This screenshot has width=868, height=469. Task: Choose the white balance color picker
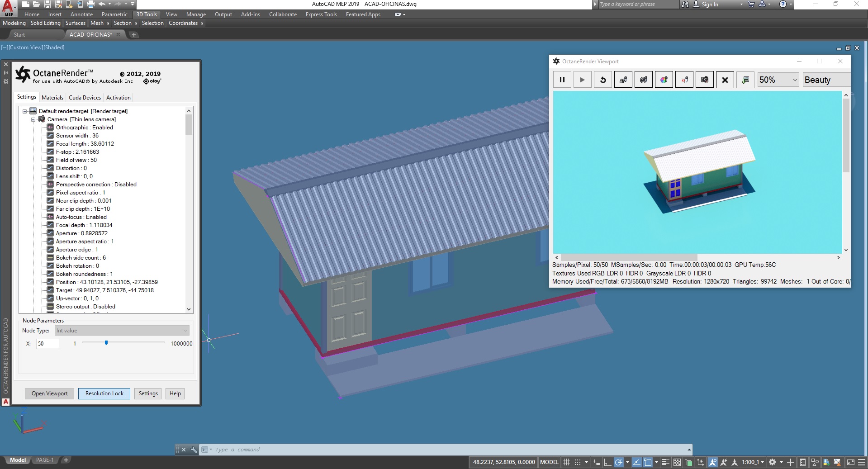pyautogui.click(x=664, y=80)
